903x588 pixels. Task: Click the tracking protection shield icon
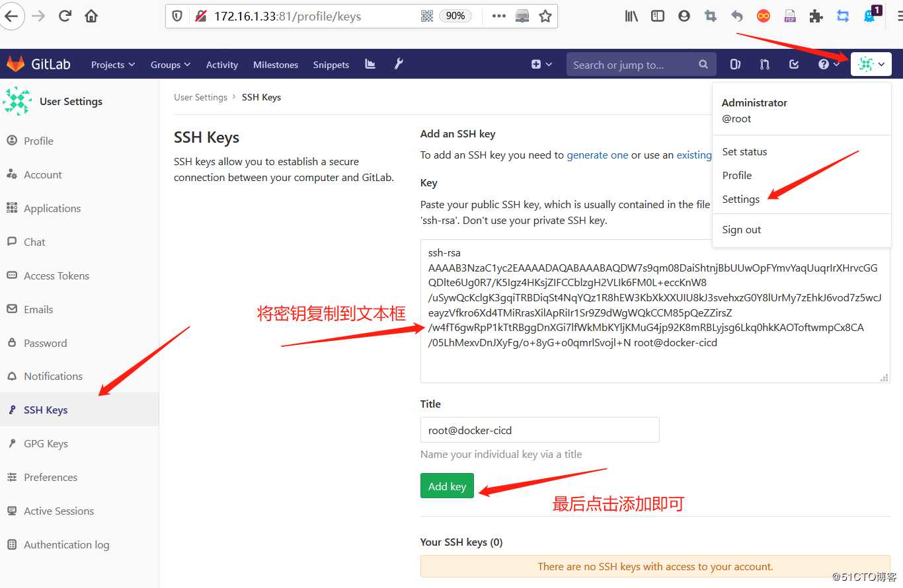point(177,17)
